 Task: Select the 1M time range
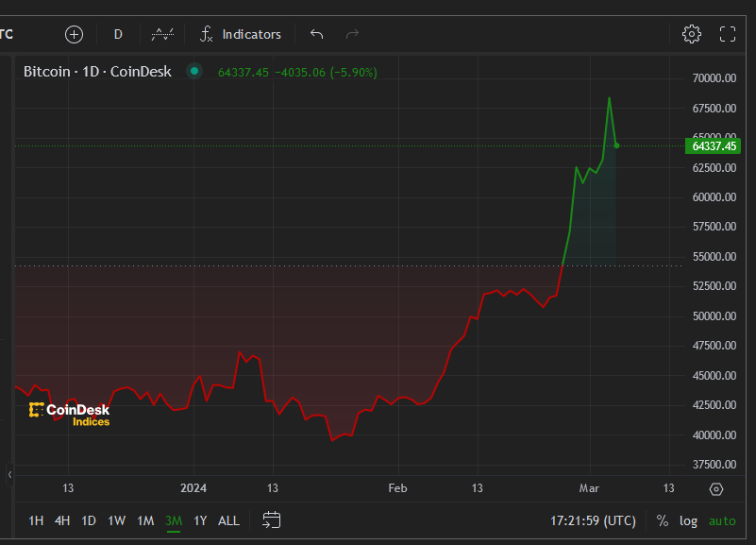[x=145, y=520]
